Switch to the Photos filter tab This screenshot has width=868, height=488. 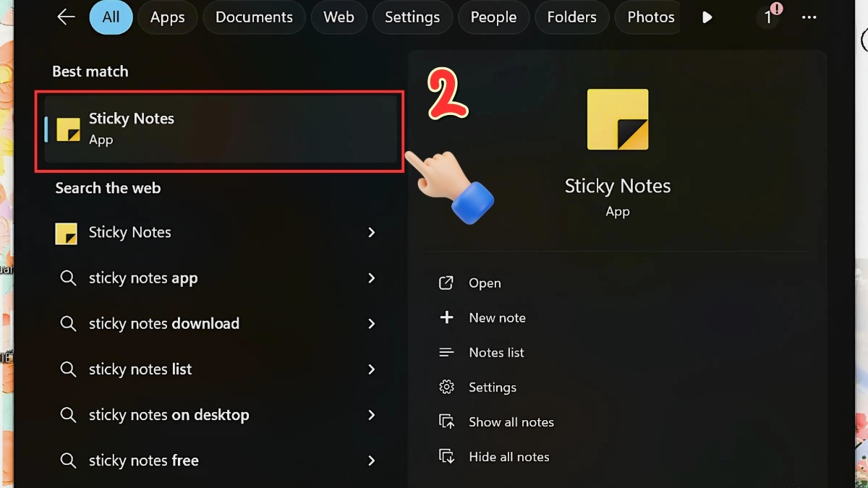tap(650, 17)
